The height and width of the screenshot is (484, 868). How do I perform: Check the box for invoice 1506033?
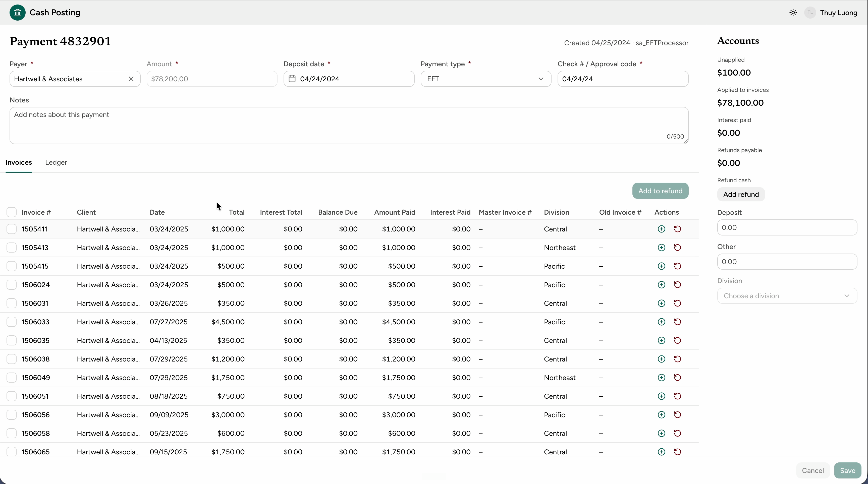[12, 322]
